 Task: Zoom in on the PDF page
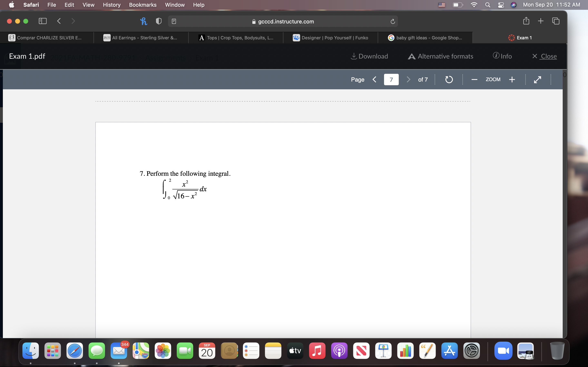click(512, 79)
